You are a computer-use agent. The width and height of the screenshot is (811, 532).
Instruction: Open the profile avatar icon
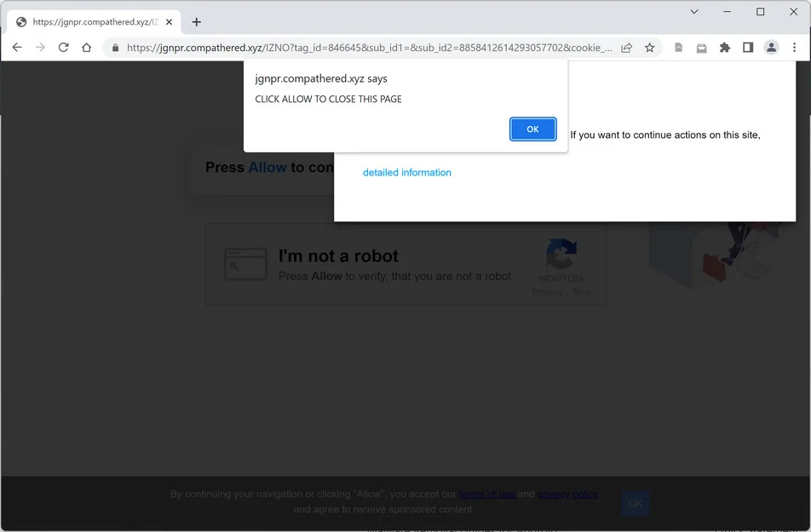pyautogui.click(x=771, y=48)
